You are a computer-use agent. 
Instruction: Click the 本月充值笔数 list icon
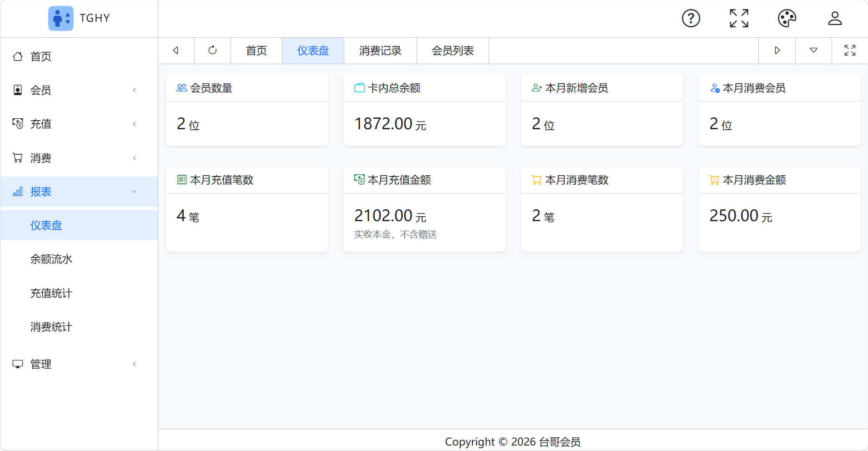[182, 180]
